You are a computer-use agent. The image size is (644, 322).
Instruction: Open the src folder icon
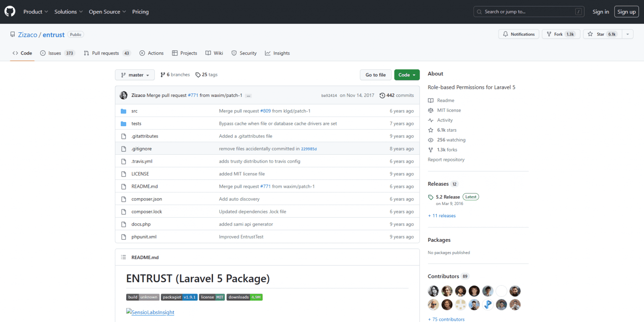pos(123,111)
